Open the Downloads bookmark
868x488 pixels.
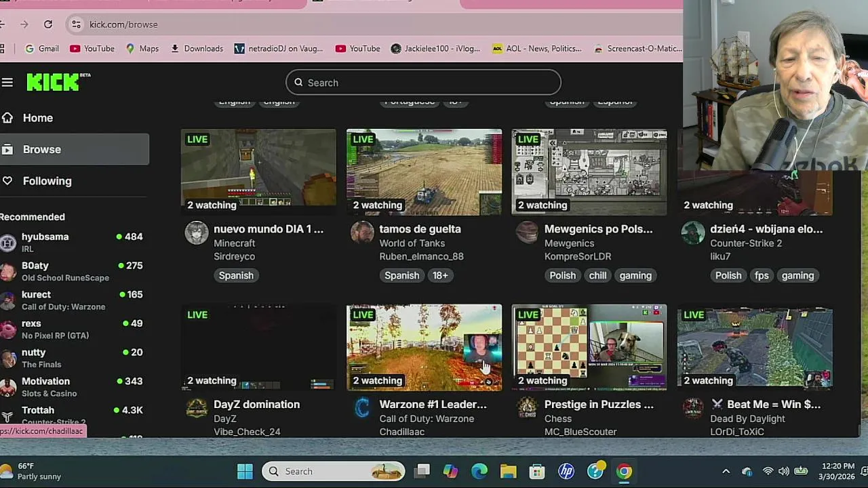coord(197,49)
